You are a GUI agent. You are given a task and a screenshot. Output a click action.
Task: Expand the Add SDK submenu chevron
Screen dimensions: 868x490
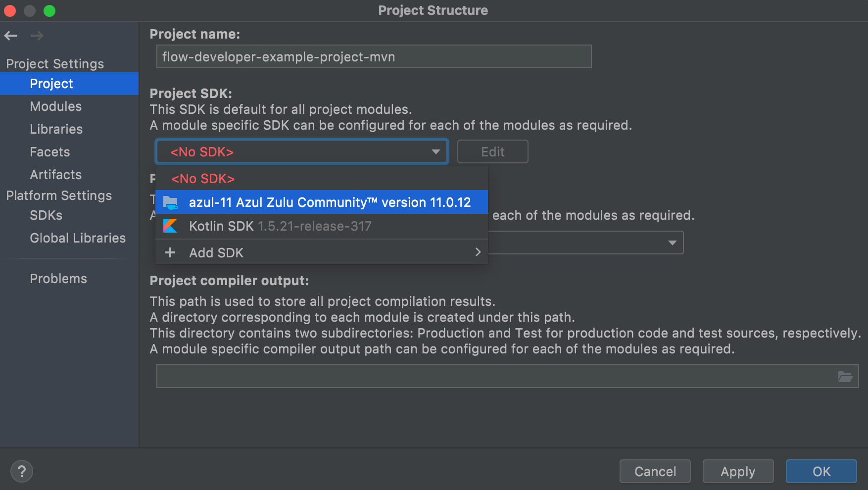coord(478,252)
